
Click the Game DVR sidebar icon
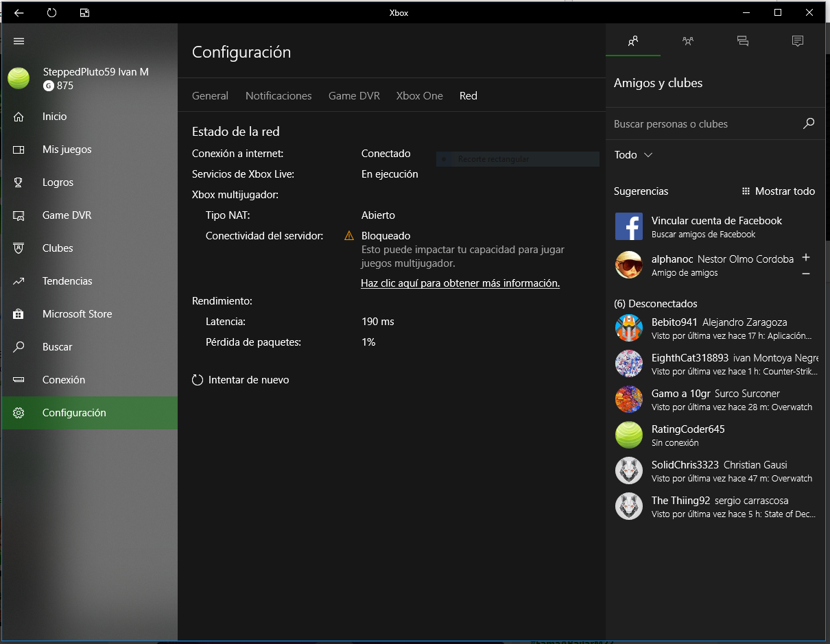tap(19, 215)
